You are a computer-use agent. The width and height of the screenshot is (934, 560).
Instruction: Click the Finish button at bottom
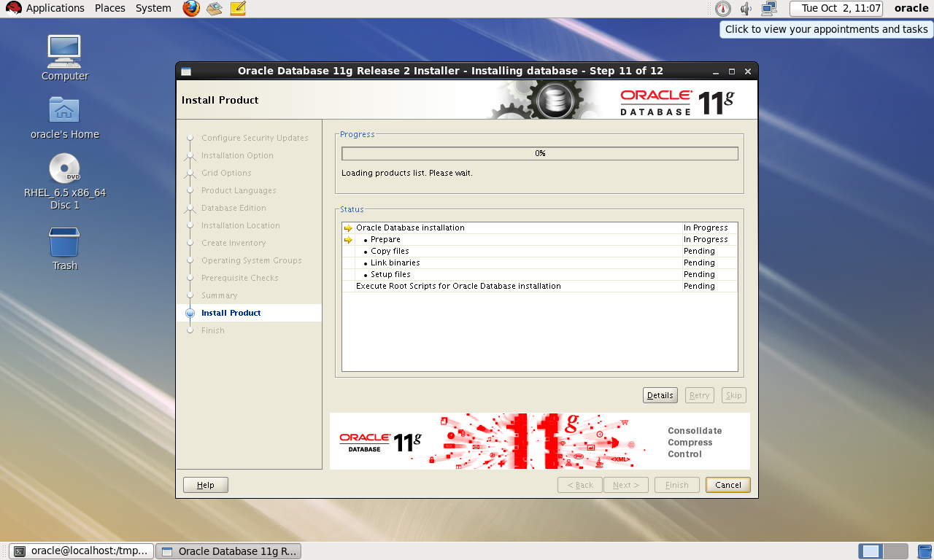coord(677,485)
